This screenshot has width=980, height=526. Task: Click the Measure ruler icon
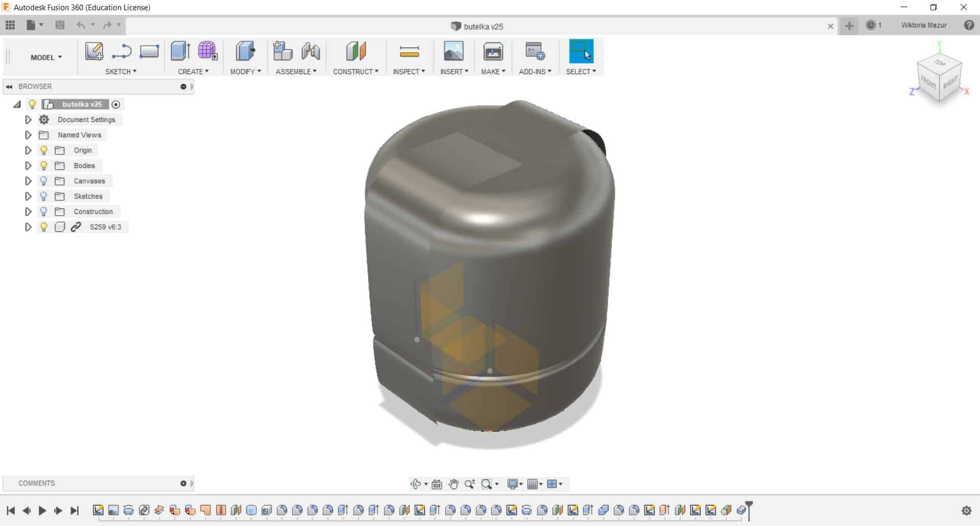click(x=409, y=52)
